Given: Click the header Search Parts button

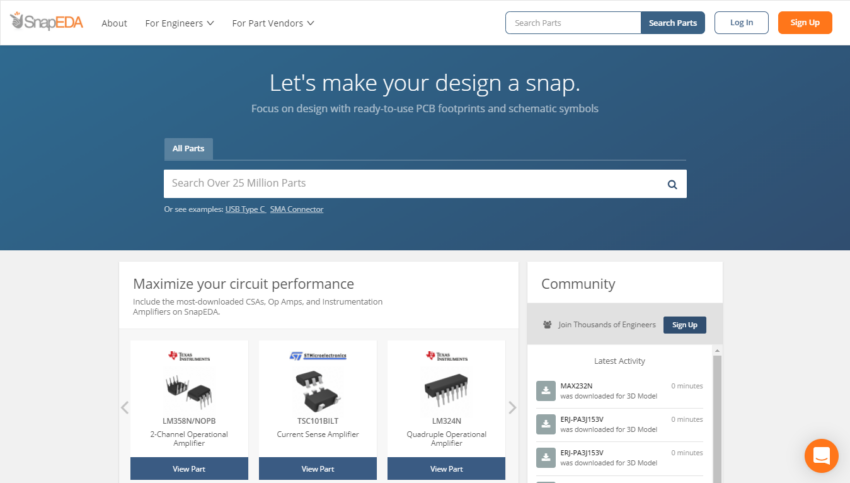Looking at the screenshot, I should [673, 23].
